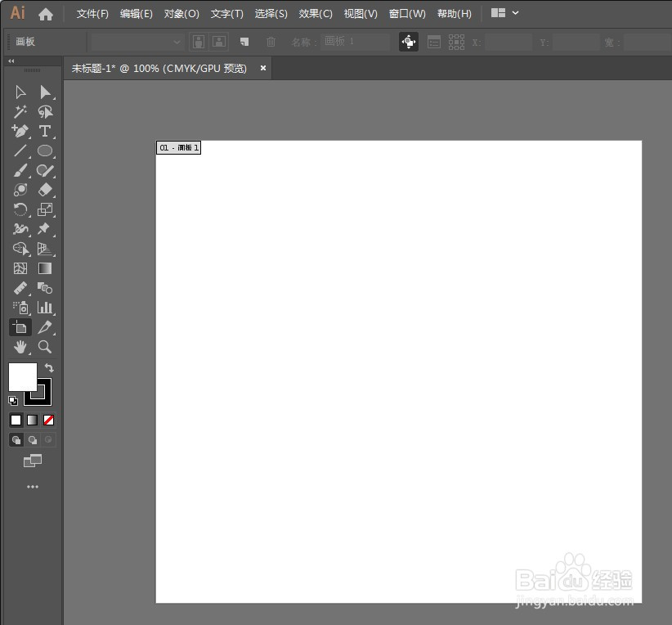Screen dimensions: 672x625
Task: Select the Pen tool
Action: click(20, 131)
